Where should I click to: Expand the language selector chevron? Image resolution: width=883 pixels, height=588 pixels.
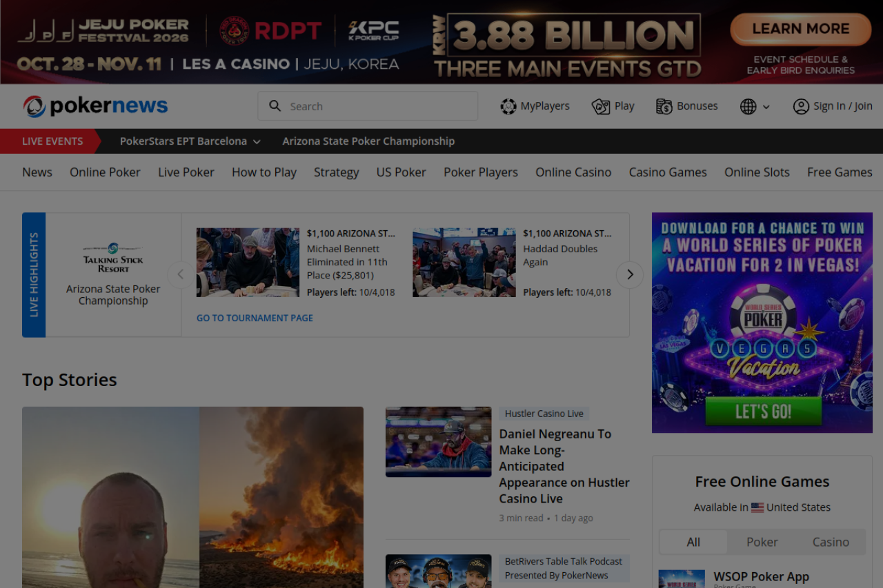[x=766, y=107]
